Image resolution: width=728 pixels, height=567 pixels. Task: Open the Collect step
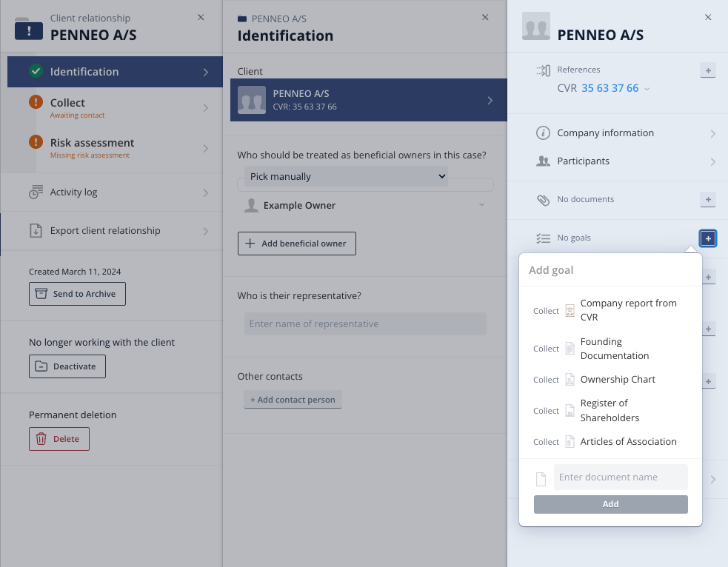[x=115, y=108]
